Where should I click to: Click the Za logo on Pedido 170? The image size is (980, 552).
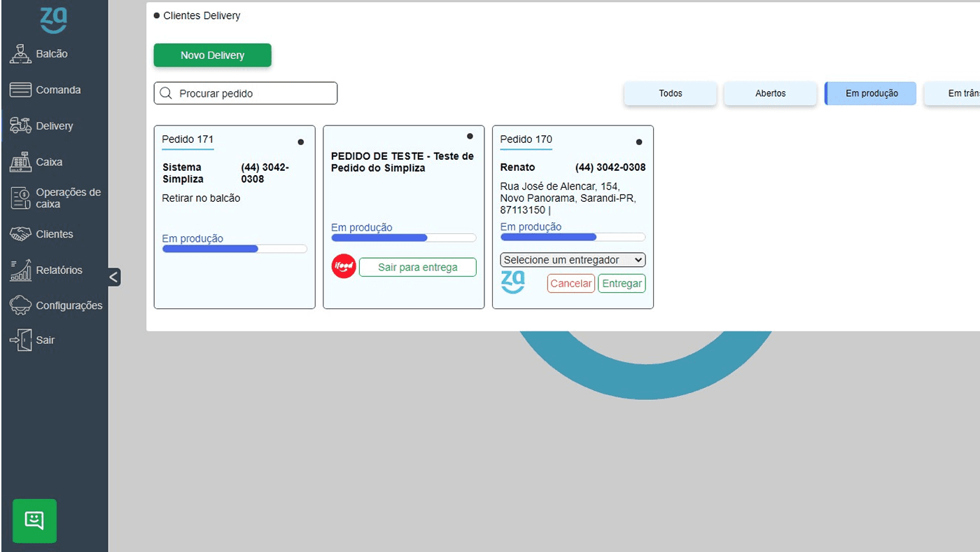click(x=513, y=283)
